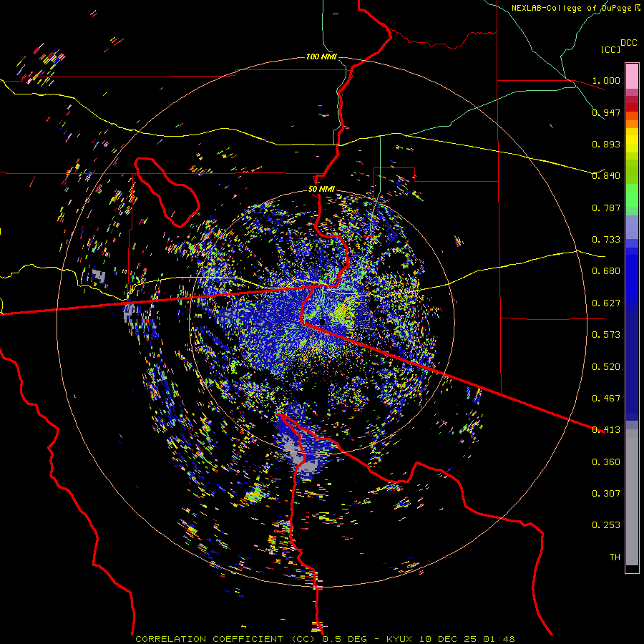Select the 0.573 scale value
The height and width of the screenshot is (644, 644).
(x=606, y=335)
